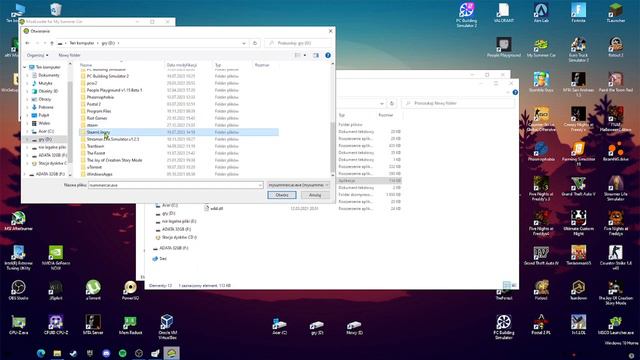640x360 pixels.
Task: Open the NVIDIA GeForce NOW desktop shortcut
Action: coord(56,258)
